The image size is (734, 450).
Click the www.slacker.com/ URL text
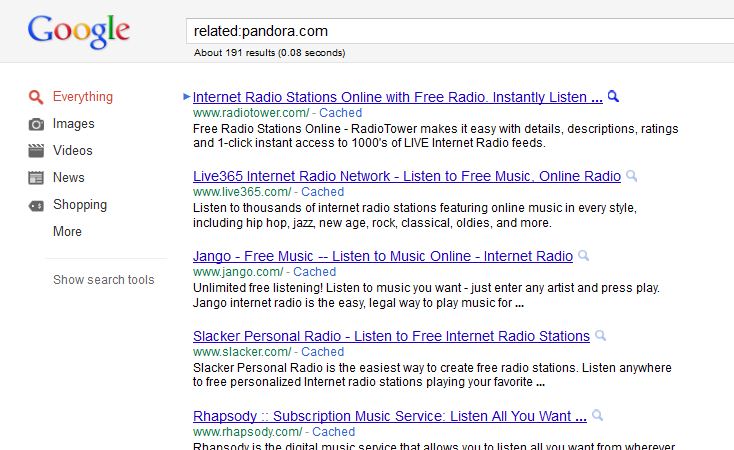coord(242,352)
